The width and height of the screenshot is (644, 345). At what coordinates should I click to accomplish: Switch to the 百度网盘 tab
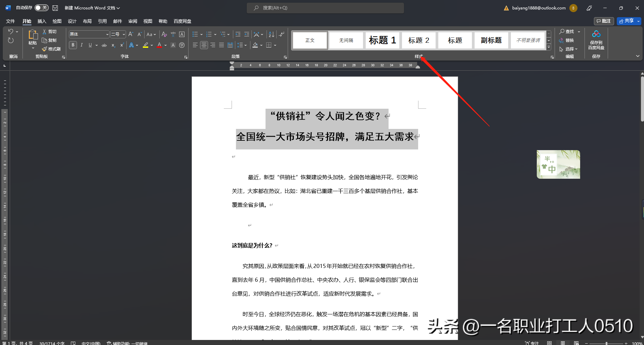click(x=183, y=21)
